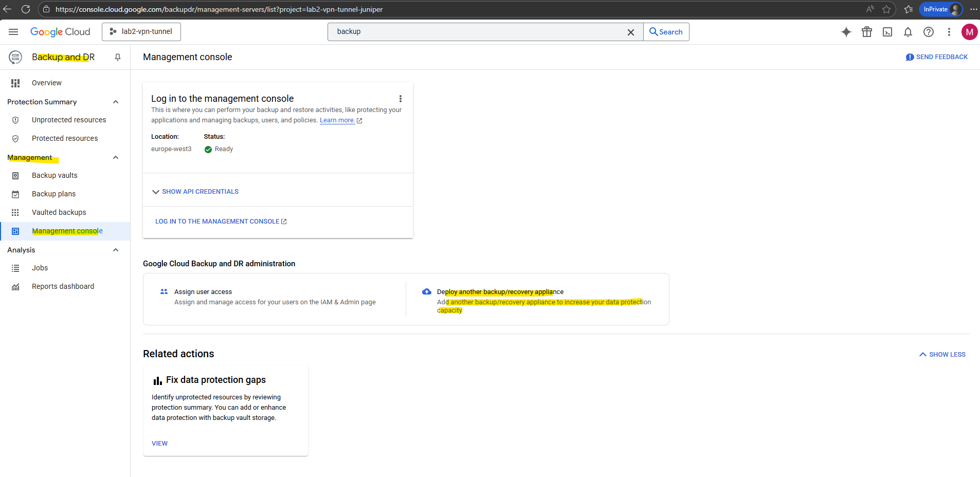Open Deploy another backup/recovery appliance
Image resolution: width=980 pixels, height=477 pixels.
tap(500, 292)
